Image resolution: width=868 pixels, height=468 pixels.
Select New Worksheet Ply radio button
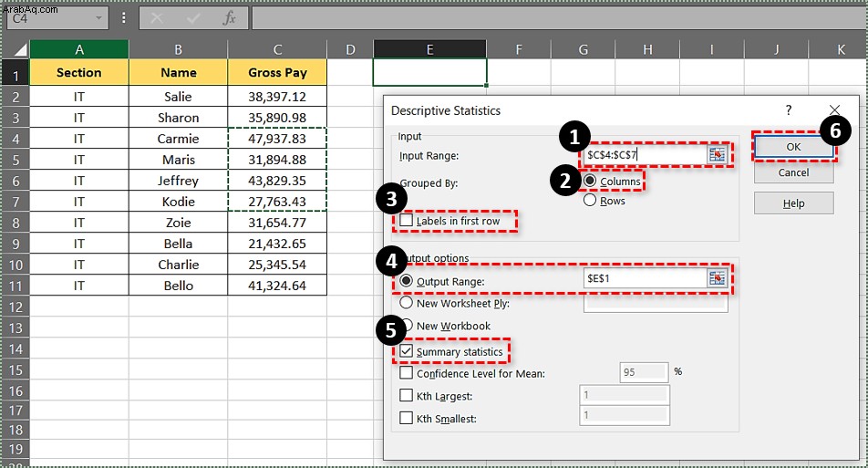pyautogui.click(x=406, y=302)
